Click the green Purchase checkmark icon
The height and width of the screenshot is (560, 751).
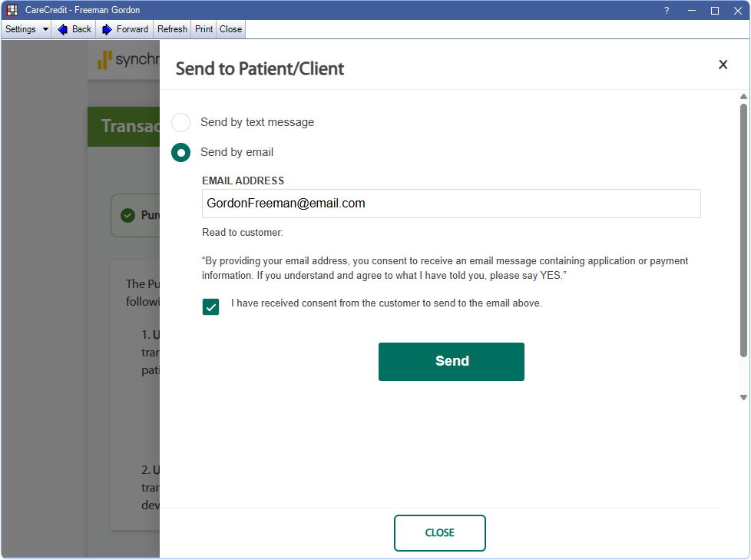pyautogui.click(x=127, y=215)
